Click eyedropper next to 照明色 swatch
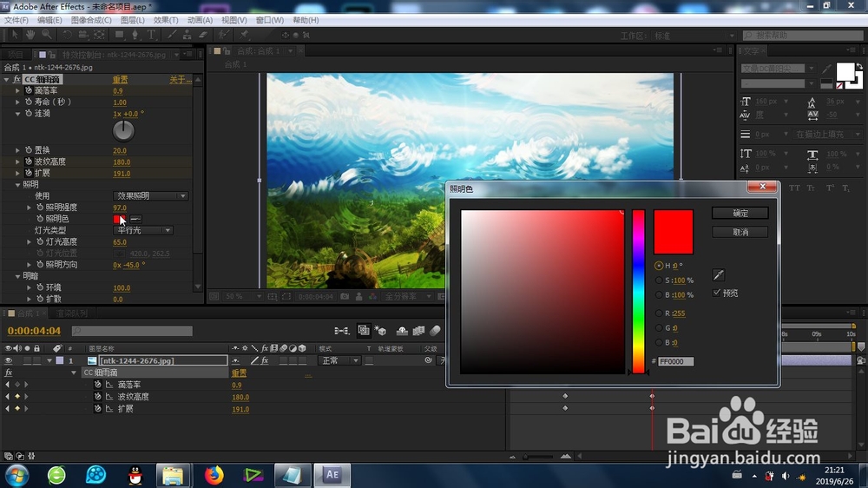This screenshot has height=488, width=868. point(135,220)
